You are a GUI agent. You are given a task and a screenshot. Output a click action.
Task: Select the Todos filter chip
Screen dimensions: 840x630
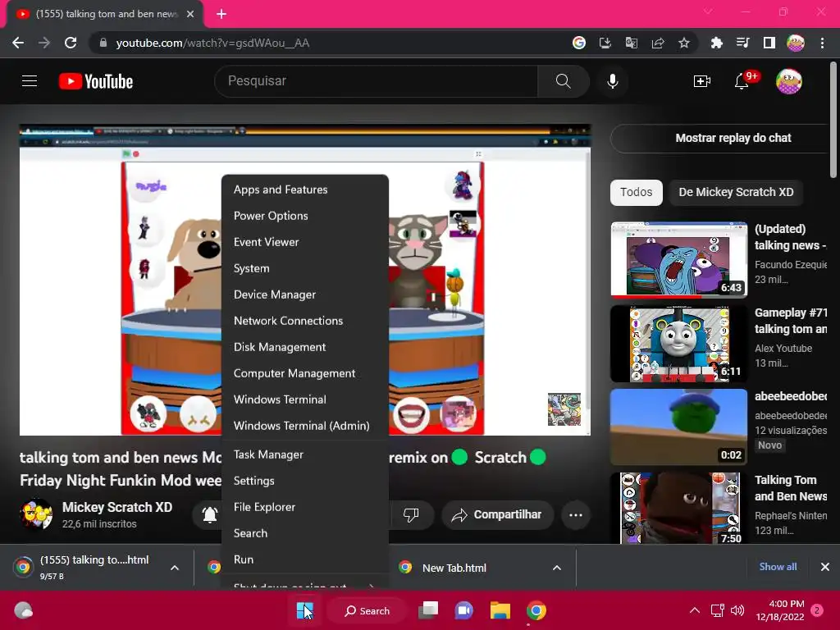click(636, 192)
